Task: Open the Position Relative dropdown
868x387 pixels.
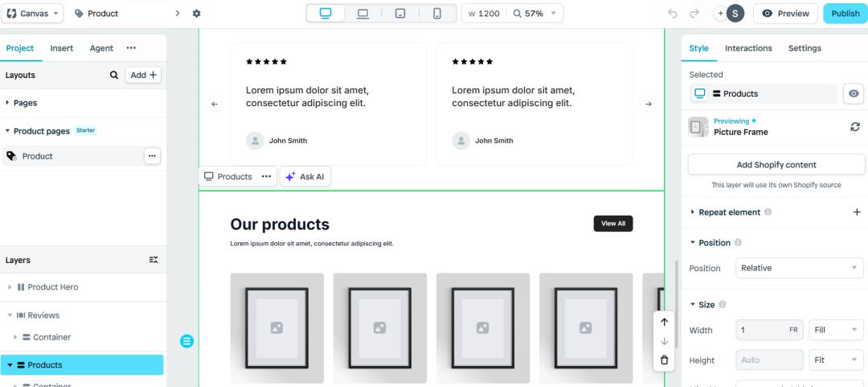Action: (800, 268)
